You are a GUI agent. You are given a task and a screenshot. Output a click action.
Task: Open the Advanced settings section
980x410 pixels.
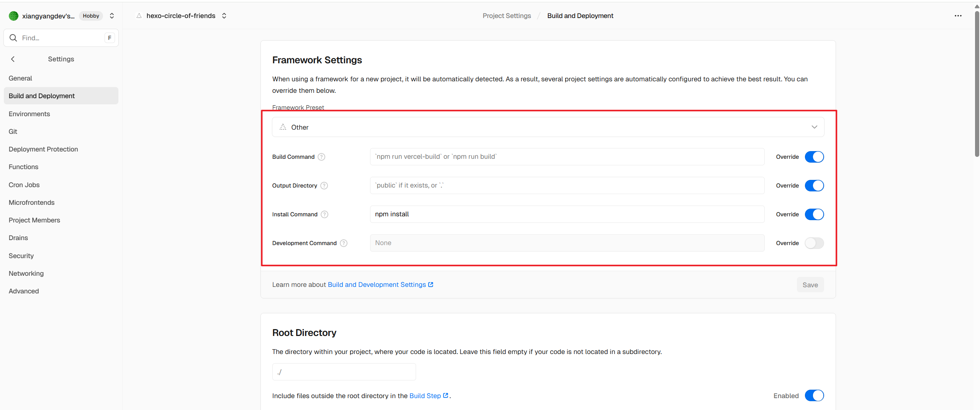(61, 291)
